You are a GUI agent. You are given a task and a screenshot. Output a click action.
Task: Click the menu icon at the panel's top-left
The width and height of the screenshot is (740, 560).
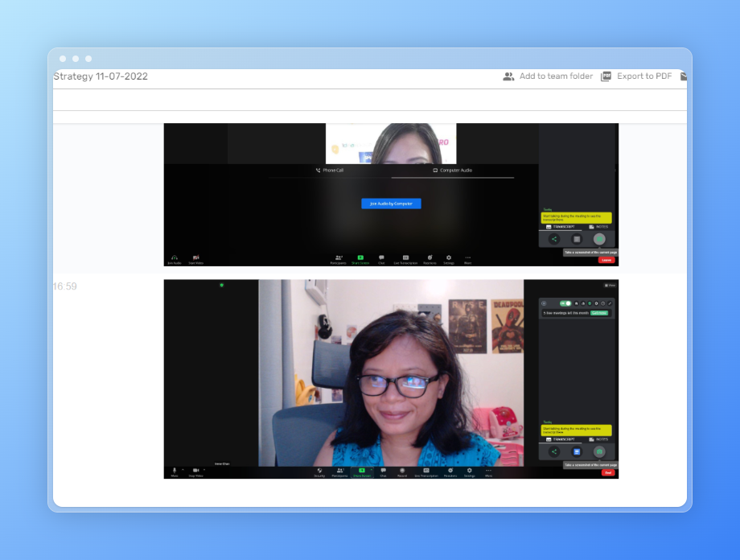click(544, 303)
